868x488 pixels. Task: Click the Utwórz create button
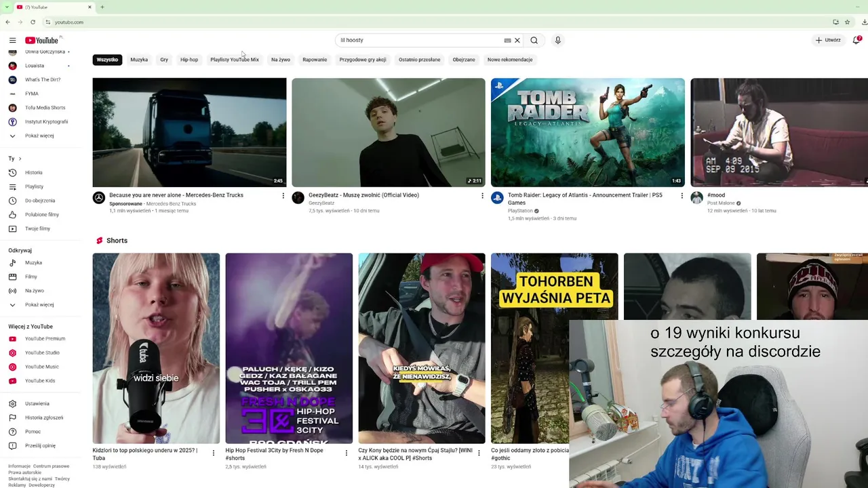[x=828, y=40]
